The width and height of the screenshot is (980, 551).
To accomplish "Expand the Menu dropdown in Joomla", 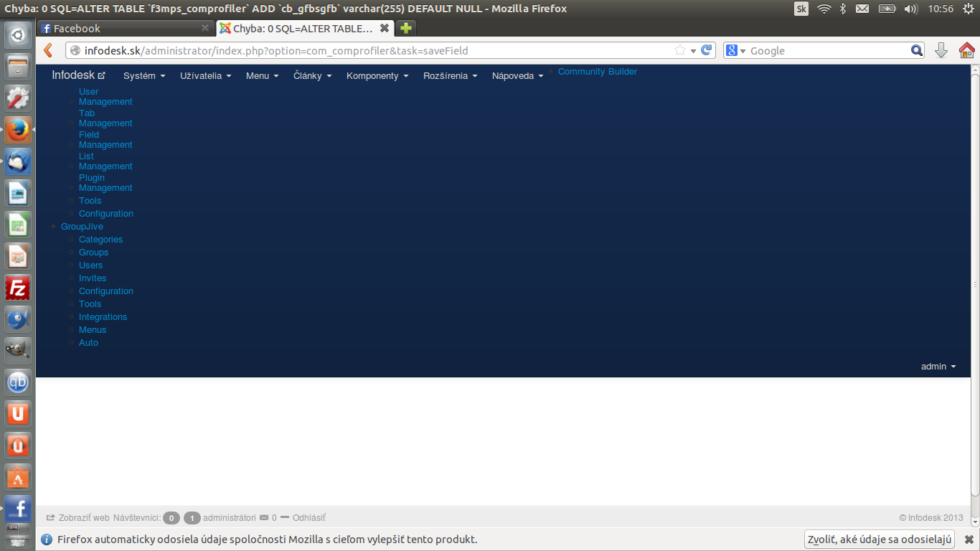I will point(262,75).
